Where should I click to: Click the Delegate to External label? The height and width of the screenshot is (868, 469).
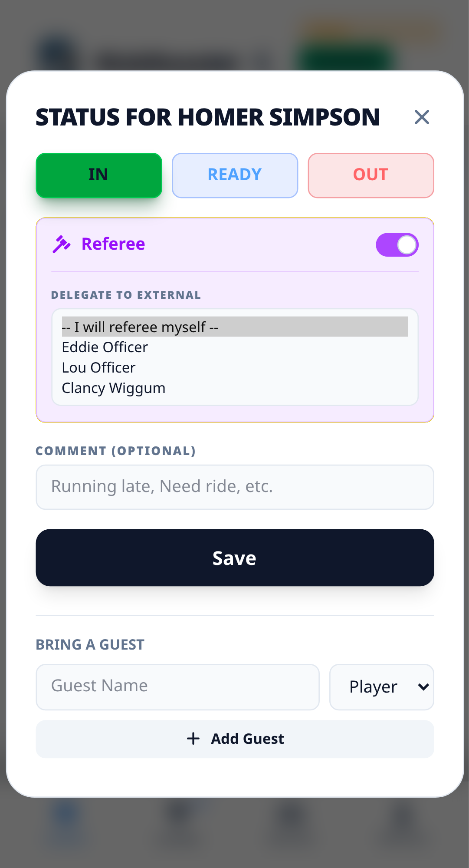[126, 295]
